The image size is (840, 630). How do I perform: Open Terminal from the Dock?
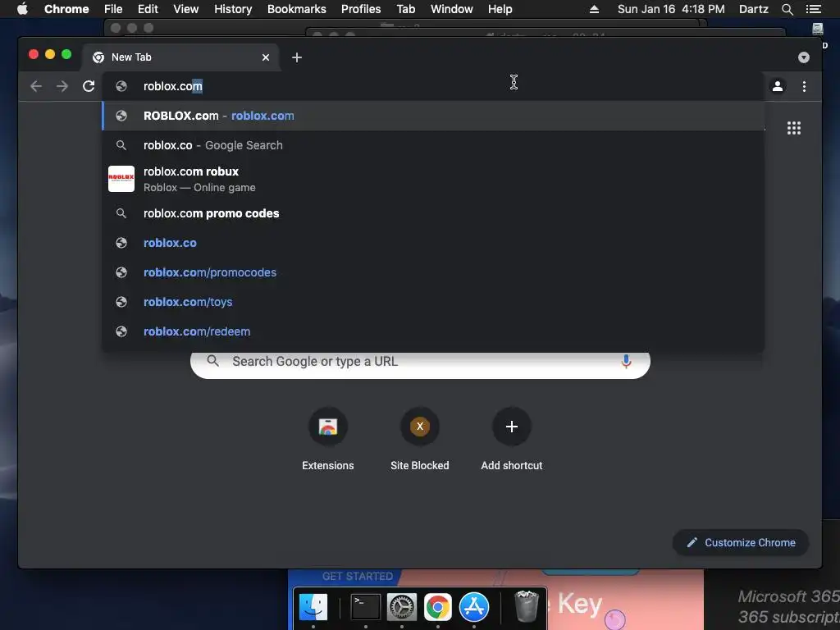[365, 607]
